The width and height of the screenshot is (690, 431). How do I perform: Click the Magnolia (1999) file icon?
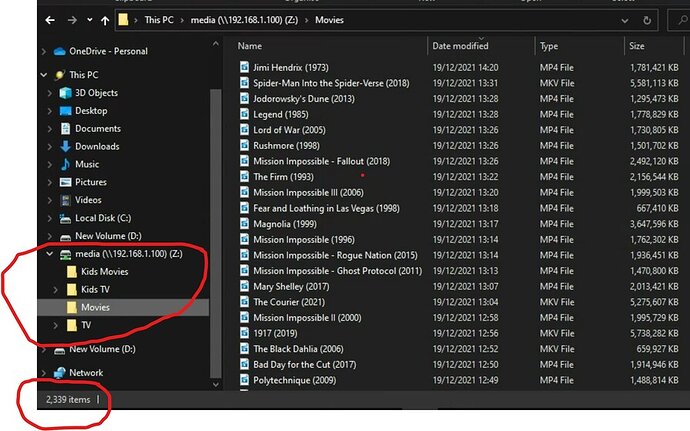pos(244,224)
